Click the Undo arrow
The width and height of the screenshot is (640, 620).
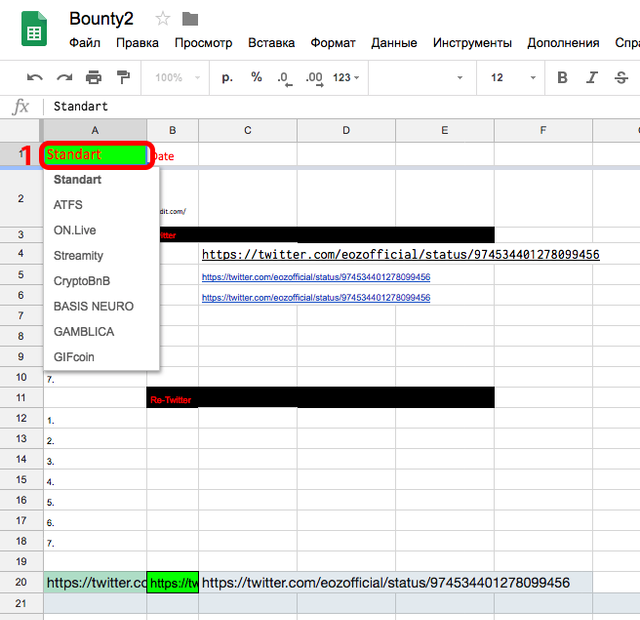click(x=35, y=77)
